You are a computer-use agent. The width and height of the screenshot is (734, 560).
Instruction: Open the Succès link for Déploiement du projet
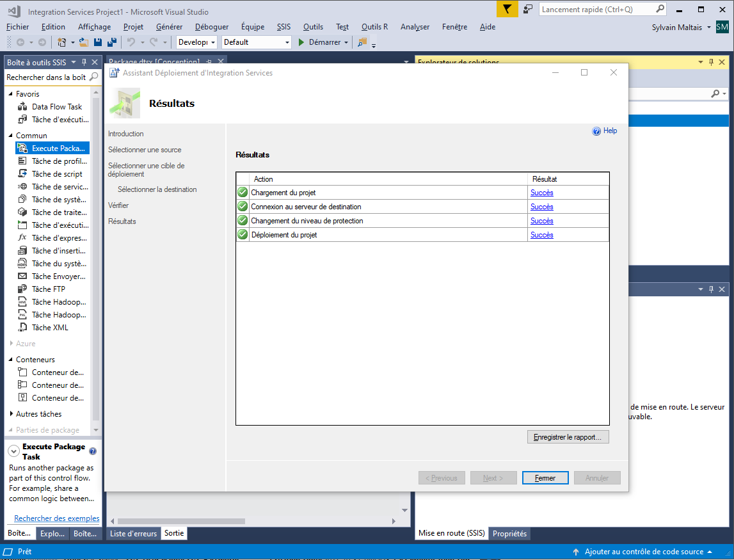[541, 235]
